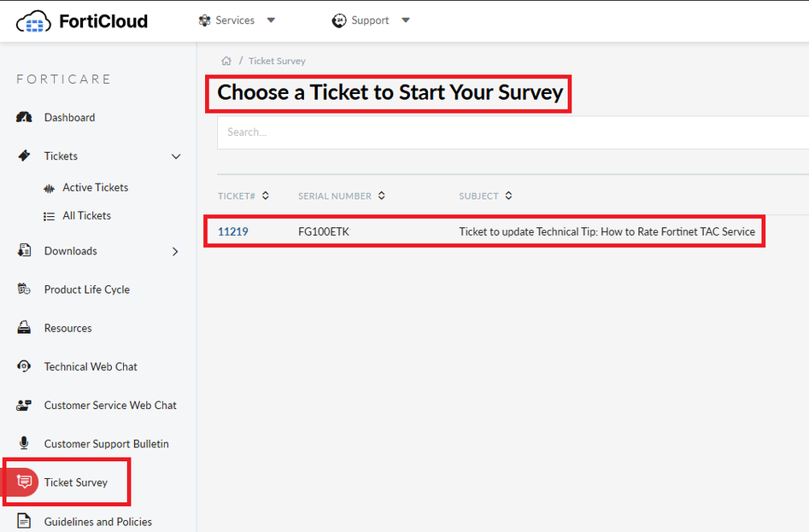The height and width of the screenshot is (532, 809).
Task: Select All Tickets in sidebar
Action: 86,216
